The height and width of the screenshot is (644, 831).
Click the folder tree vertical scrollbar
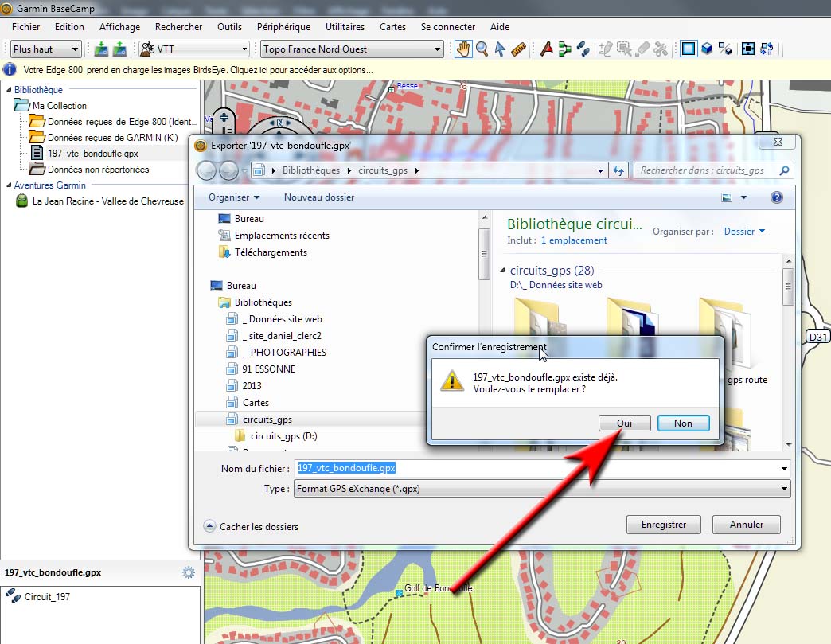(x=484, y=255)
